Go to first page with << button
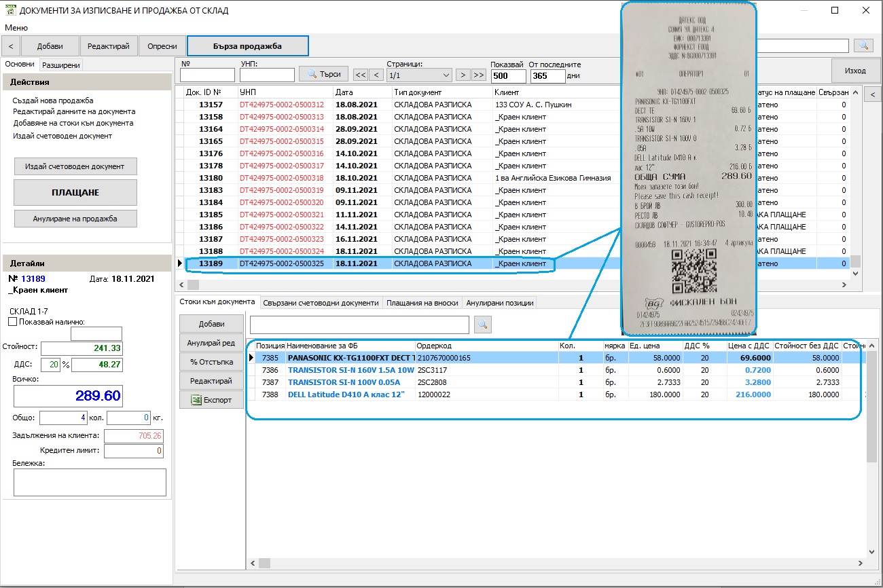This screenshot has height=588, width=883. click(x=361, y=75)
